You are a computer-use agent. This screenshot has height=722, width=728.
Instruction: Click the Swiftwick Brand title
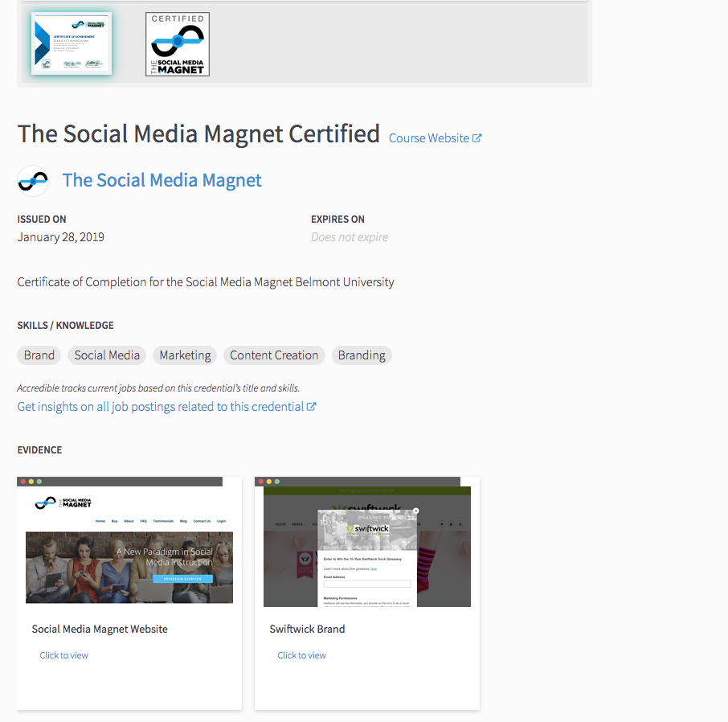(x=308, y=629)
